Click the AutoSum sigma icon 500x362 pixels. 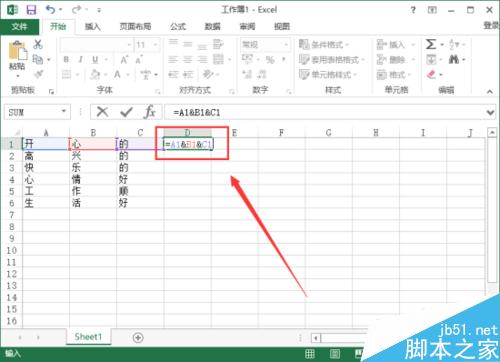(x=431, y=44)
